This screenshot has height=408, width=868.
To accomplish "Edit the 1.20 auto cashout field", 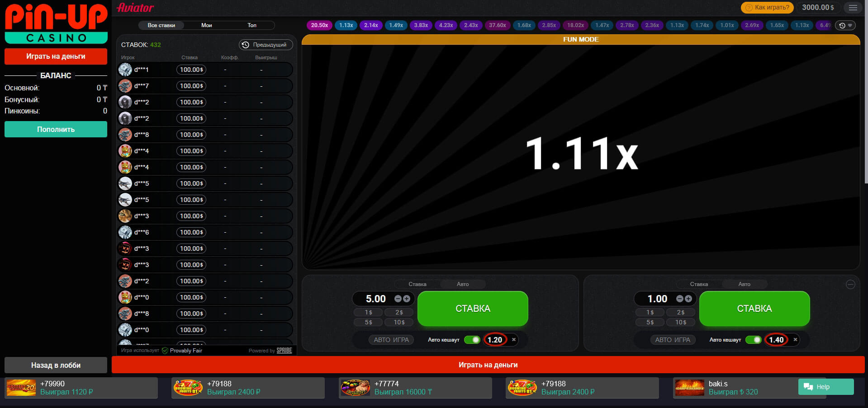I will pyautogui.click(x=495, y=340).
